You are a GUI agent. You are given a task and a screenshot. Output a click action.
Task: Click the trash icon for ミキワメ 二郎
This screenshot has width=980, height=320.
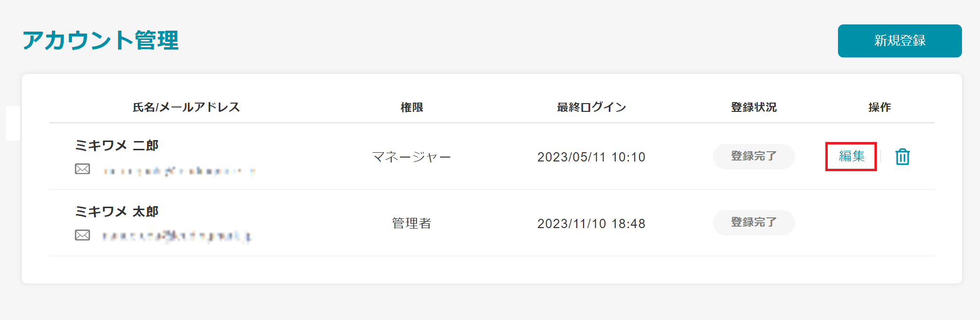click(x=902, y=157)
